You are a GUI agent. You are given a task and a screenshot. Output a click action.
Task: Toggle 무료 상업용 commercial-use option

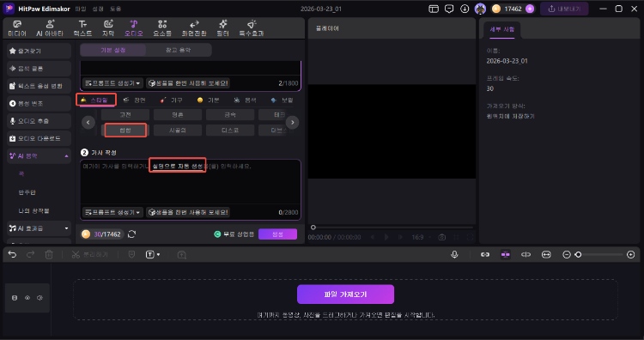[x=234, y=234]
